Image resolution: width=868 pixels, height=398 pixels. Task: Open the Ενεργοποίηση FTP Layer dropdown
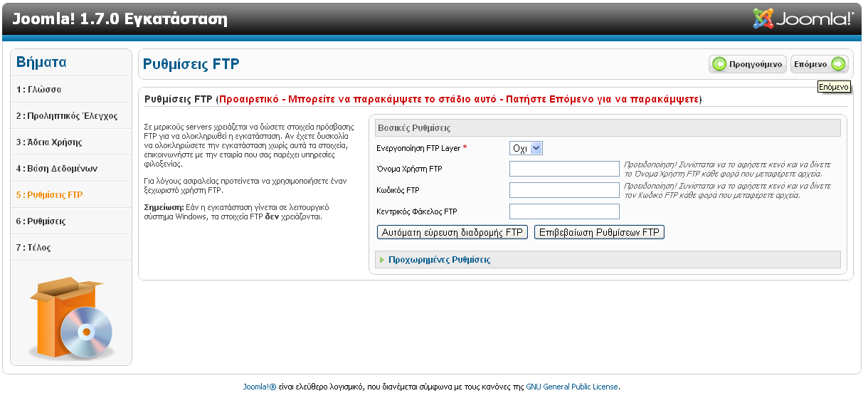pyautogui.click(x=526, y=148)
